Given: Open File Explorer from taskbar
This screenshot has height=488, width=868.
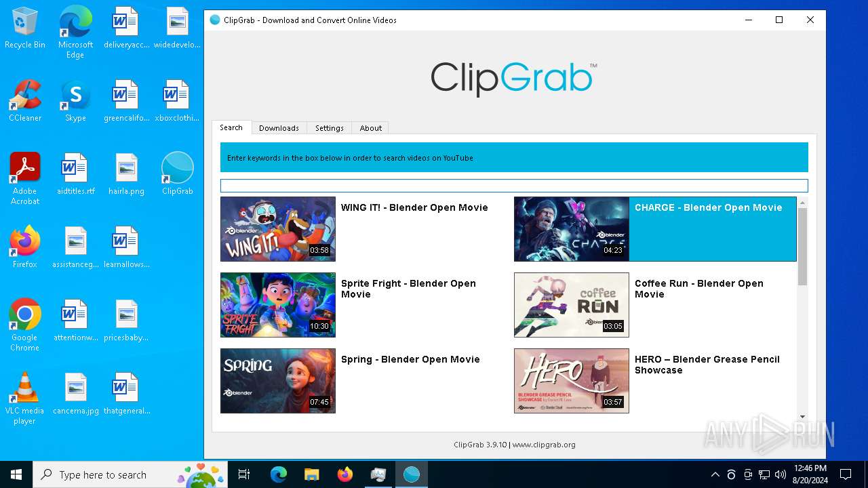Looking at the screenshot, I should point(312,474).
